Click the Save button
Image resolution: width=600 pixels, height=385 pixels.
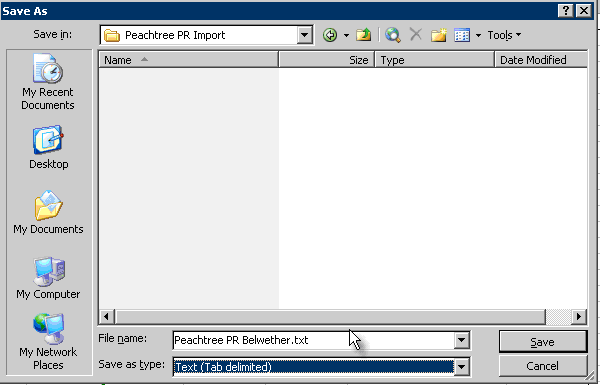tap(543, 341)
